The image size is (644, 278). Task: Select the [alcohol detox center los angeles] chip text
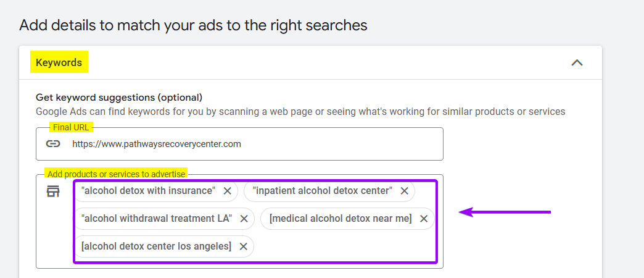pos(156,246)
